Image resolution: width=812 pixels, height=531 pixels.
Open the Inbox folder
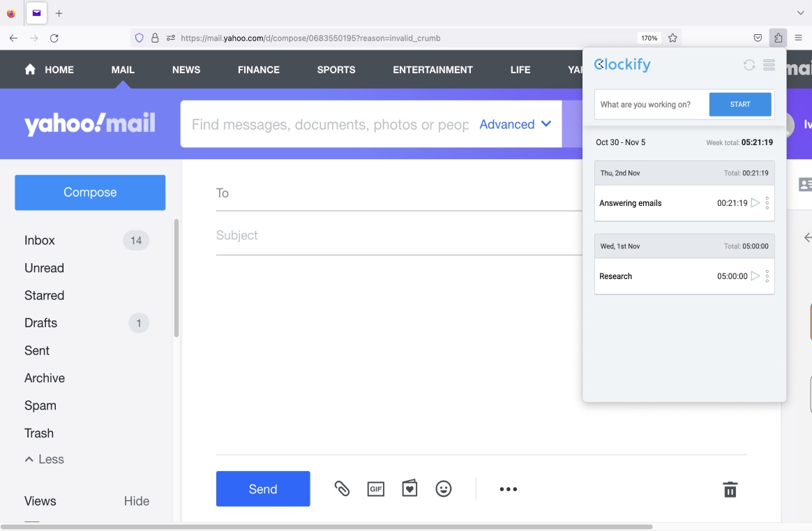point(39,240)
